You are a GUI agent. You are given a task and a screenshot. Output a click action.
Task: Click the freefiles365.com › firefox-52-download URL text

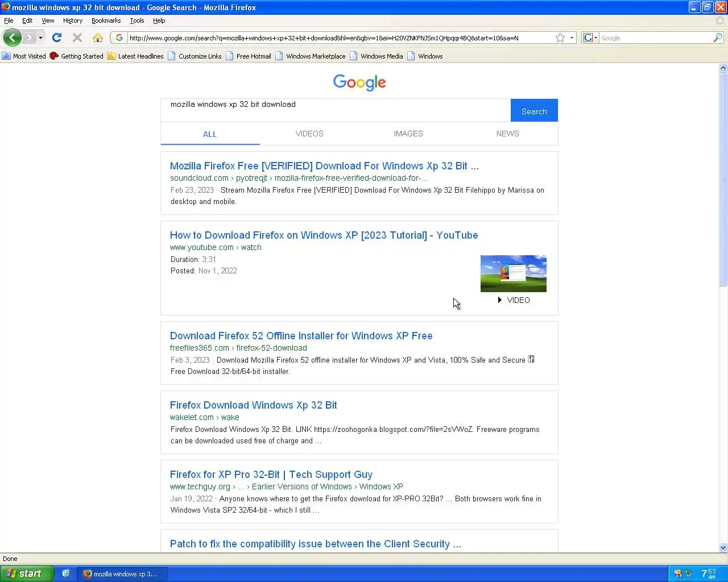point(238,348)
